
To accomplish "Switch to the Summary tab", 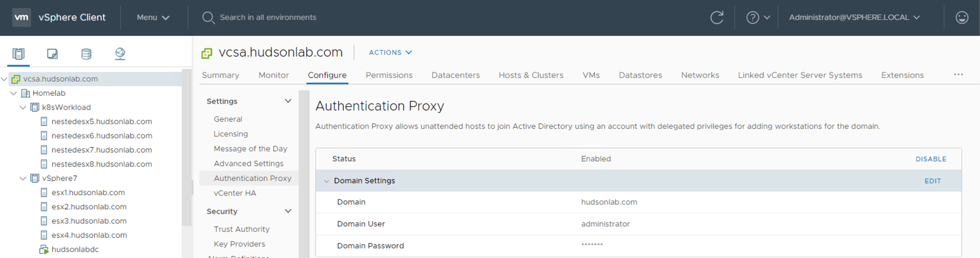I will 221,75.
